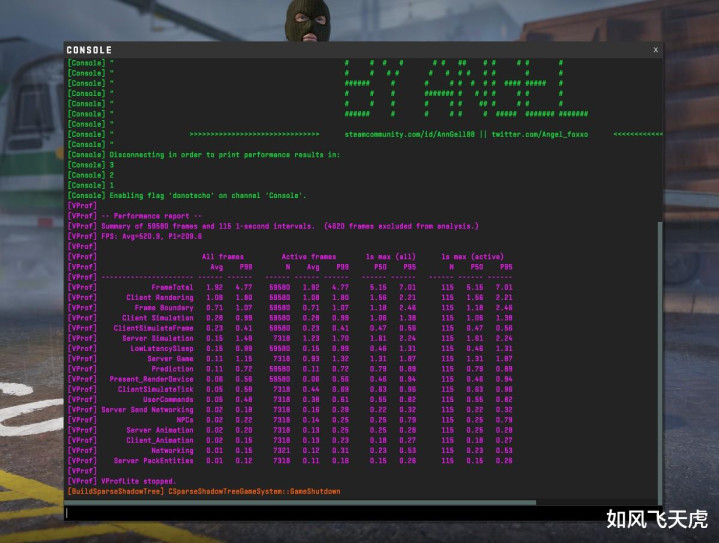Click the 'Active frames' column header

(x=309, y=257)
